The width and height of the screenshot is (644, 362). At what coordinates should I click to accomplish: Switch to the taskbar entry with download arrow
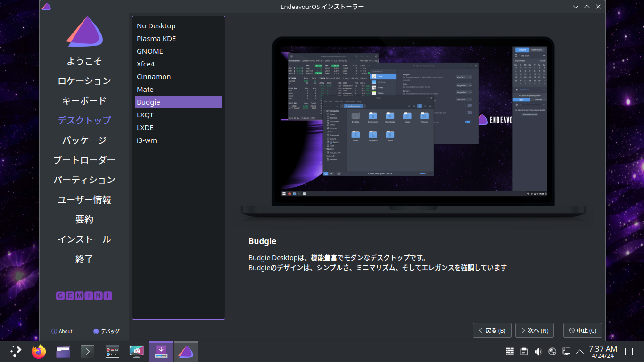161,351
